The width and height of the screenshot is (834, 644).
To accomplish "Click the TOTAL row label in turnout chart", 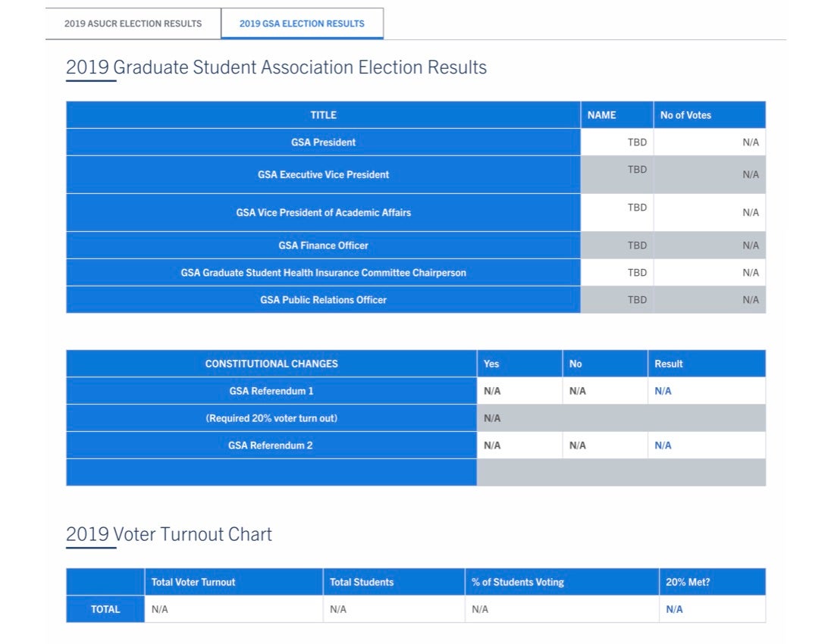I will click(105, 609).
